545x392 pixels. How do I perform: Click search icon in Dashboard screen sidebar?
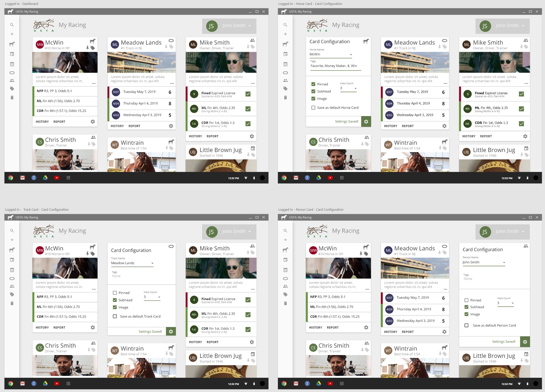(x=12, y=25)
